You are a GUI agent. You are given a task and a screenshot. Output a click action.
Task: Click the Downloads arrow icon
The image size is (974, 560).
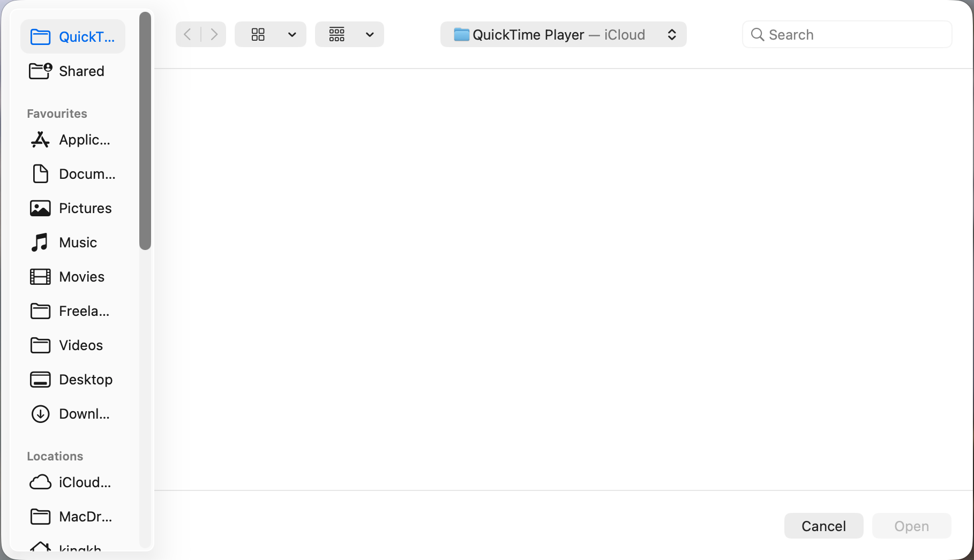[40, 414]
